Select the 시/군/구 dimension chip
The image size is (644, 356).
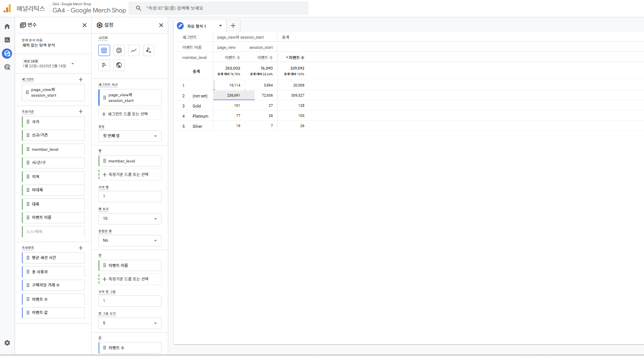pyautogui.click(x=53, y=163)
